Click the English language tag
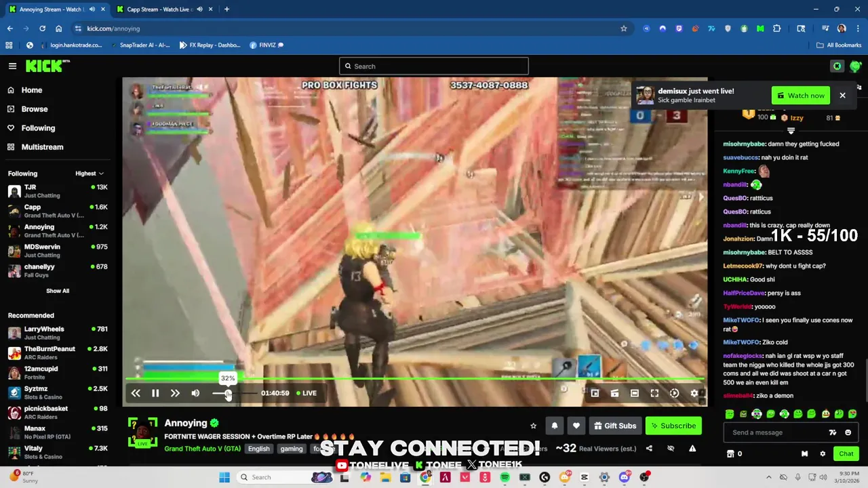The height and width of the screenshot is (488, 868). [x=258, y=449]
